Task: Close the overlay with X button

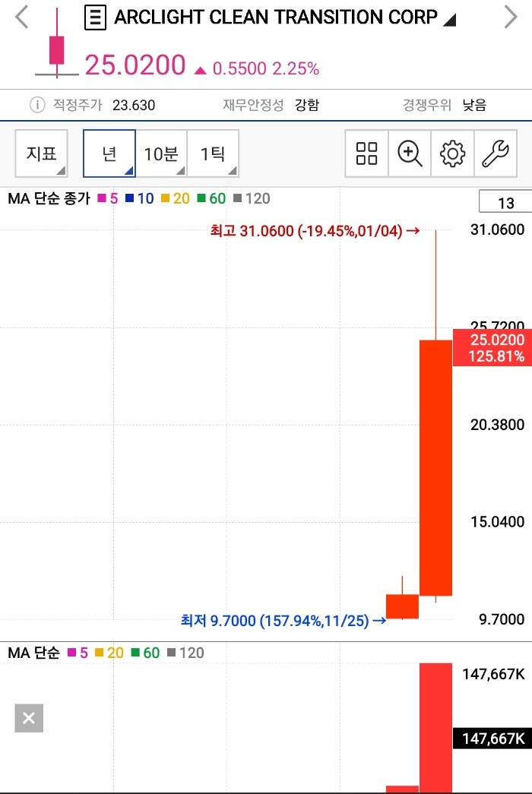Action: (29, 717)
